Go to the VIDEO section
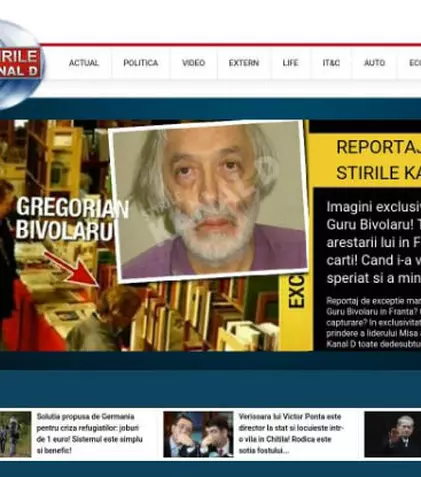This screenshot has width=421, height=477. pyautogui.click(x=193, y=63)
